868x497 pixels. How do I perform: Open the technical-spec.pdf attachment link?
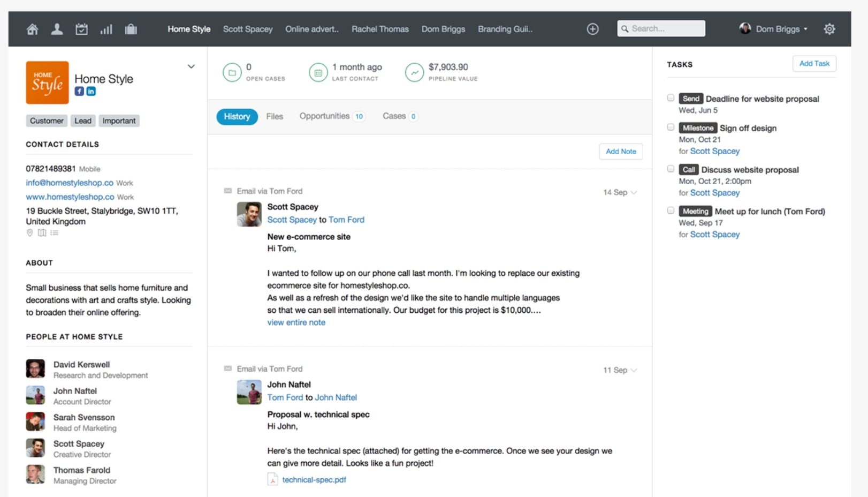point(314,480)
